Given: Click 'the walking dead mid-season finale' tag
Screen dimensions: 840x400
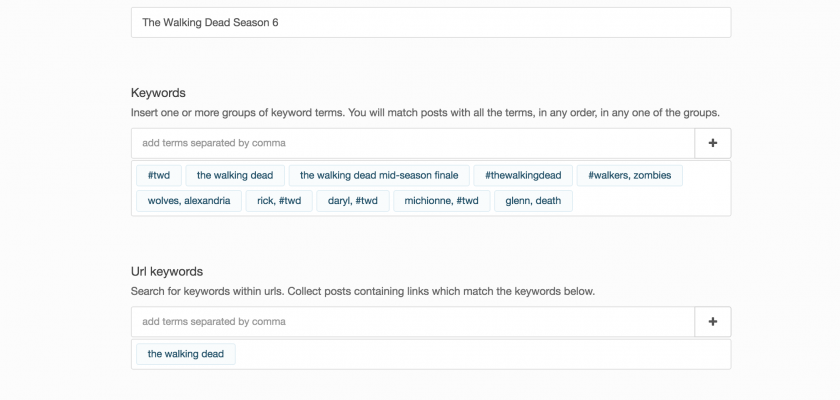Looking at the screenshot, I should [x=379, y=175].
